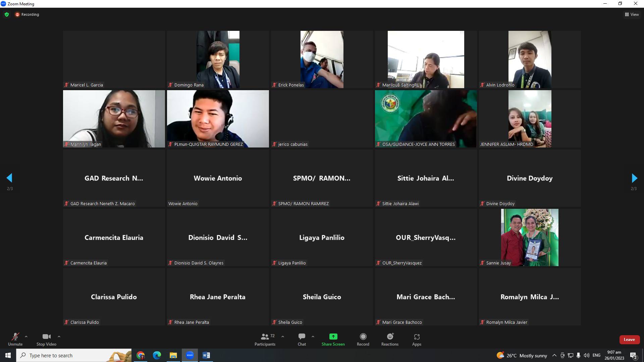
Task: Click the Recording indicator
Action: click(x=27, y=14)
